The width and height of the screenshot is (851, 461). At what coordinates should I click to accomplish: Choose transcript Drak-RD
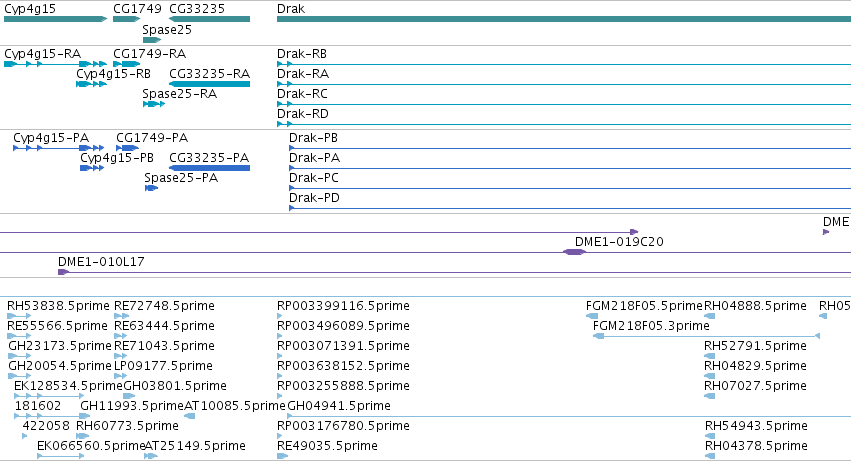tap(303, 114)
